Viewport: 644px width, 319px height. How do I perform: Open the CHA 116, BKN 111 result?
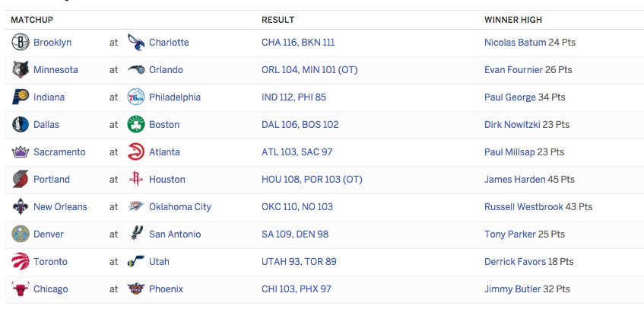(298, 43)
